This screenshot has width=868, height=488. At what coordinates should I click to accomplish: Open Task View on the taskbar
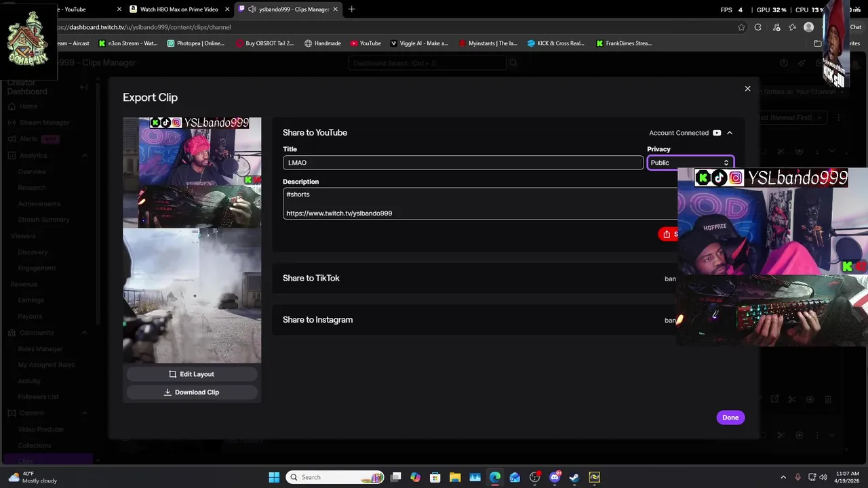coord(396,477)
